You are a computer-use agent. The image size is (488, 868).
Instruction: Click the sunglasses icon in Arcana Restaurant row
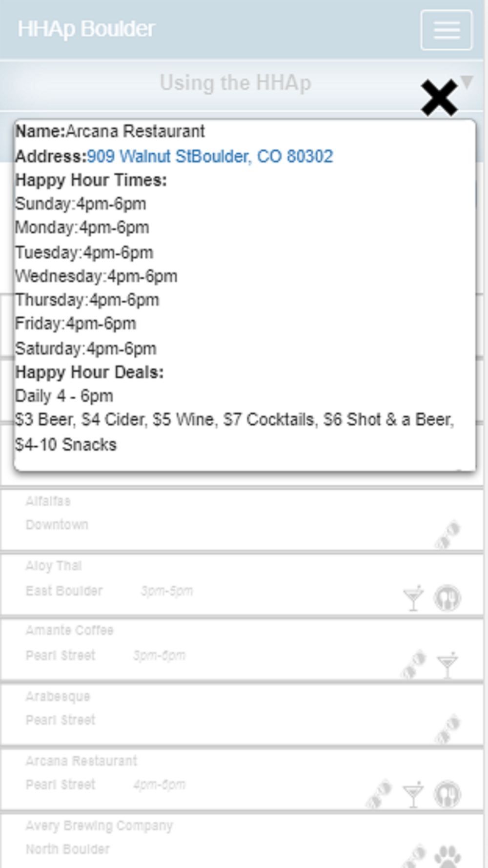pos(379,794)
